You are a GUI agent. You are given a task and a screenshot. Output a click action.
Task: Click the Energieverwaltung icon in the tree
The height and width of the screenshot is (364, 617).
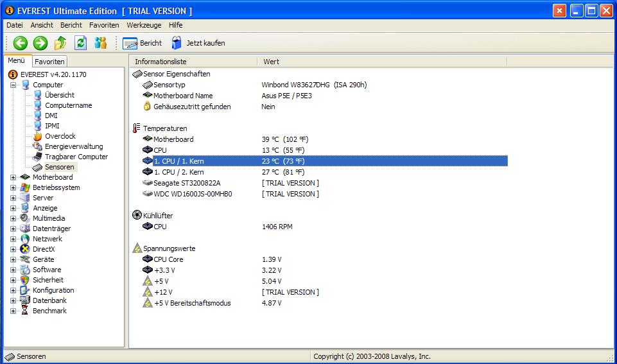point(38,146)
